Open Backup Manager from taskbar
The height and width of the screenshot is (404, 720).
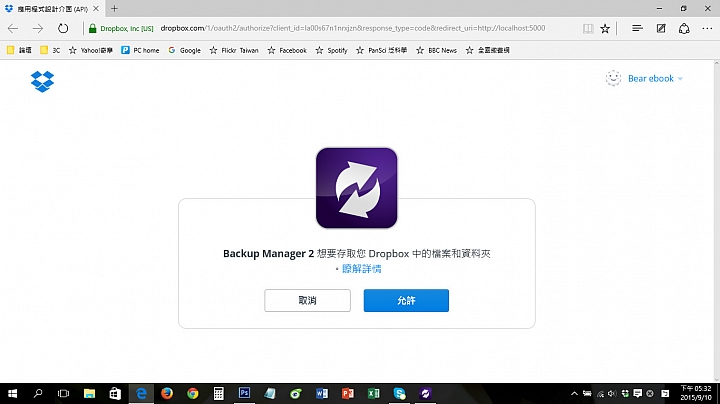coord(425,393)
